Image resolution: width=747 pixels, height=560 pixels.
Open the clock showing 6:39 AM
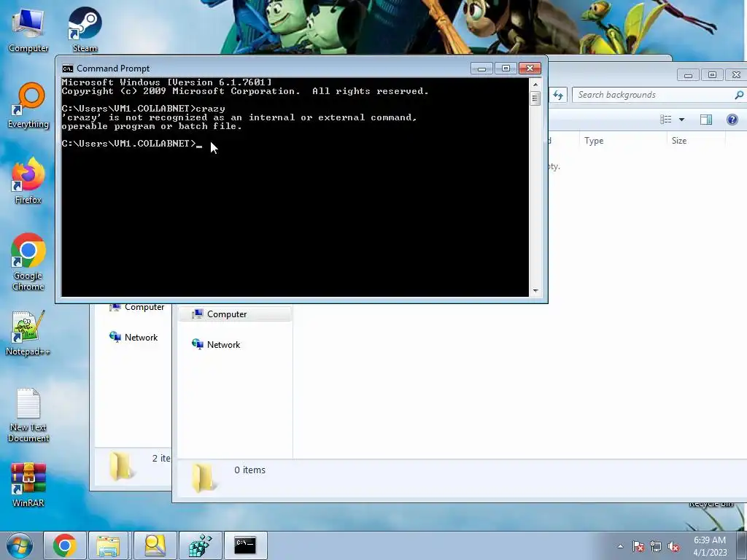click(x=710, y=545)
